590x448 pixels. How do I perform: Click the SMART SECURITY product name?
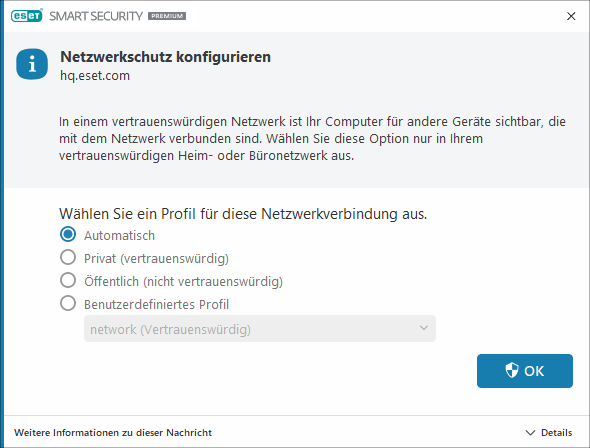point(96,16)
